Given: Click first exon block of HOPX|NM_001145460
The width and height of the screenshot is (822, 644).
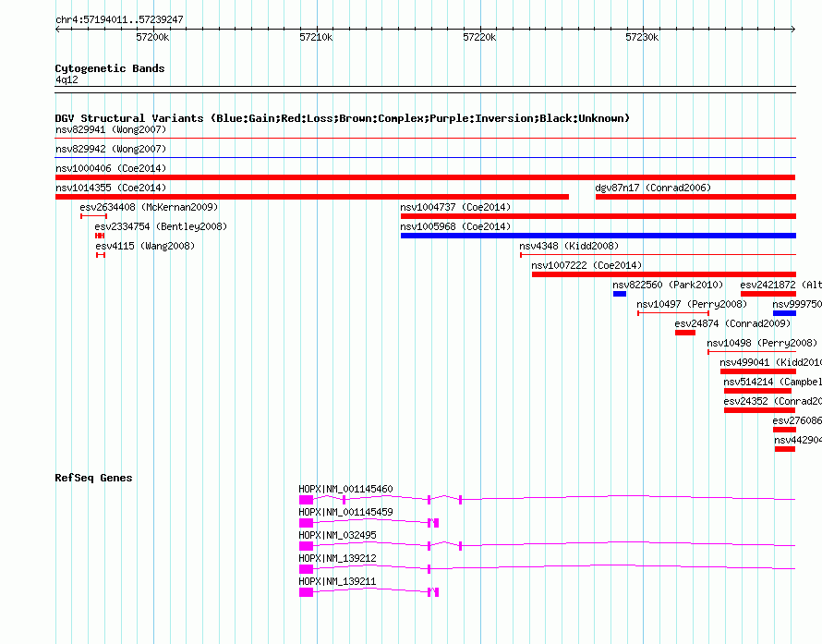Looking at the screenshot, I should tap(306, 500).
